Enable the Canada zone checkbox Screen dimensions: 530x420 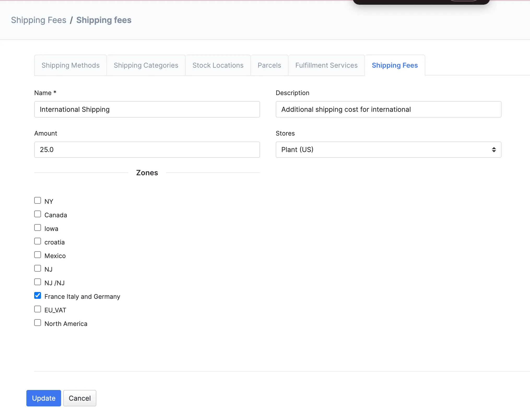click(x=38, y=214)
